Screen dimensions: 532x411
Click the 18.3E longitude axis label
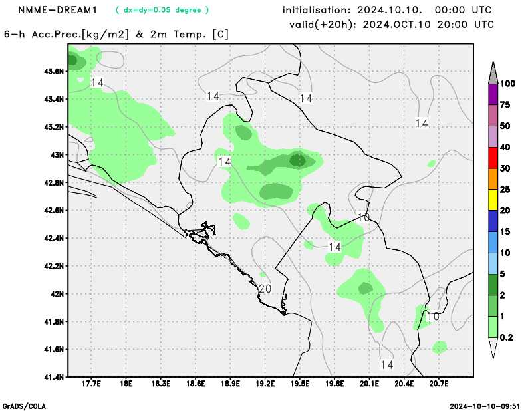(x=161, y=384)
